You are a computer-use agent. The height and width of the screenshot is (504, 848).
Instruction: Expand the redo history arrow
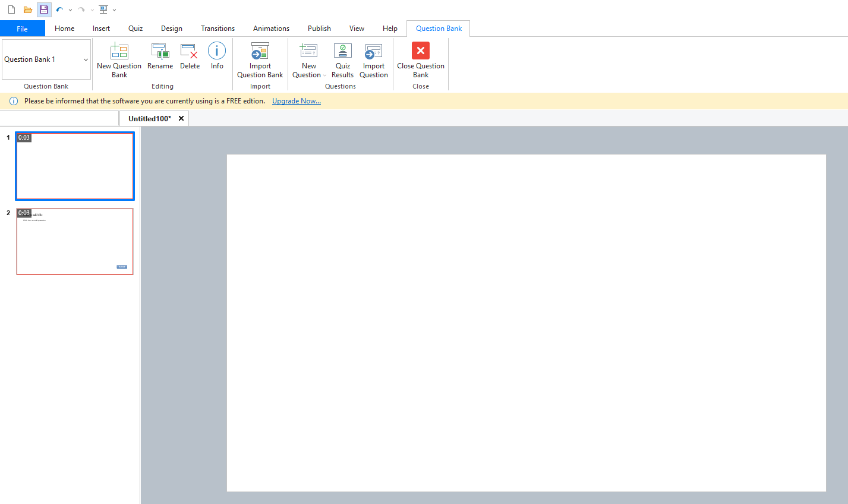click(x=92, y=10)
